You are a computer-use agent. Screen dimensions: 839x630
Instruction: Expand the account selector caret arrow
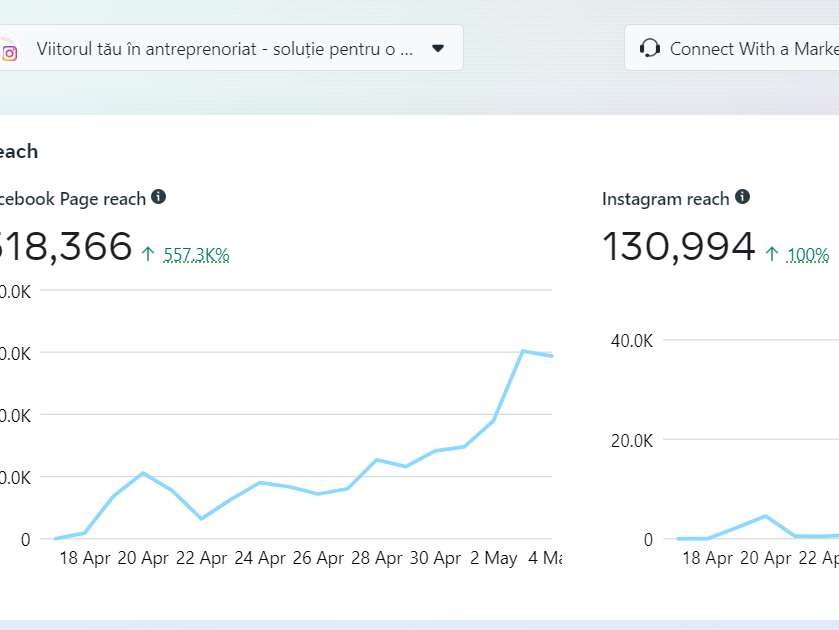(x=437, y=48)
